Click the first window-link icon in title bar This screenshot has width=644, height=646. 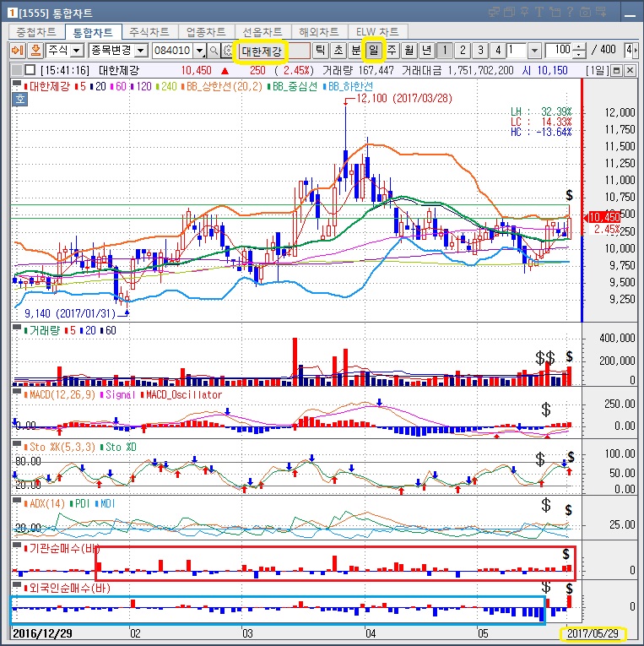[x=494, y=12]
